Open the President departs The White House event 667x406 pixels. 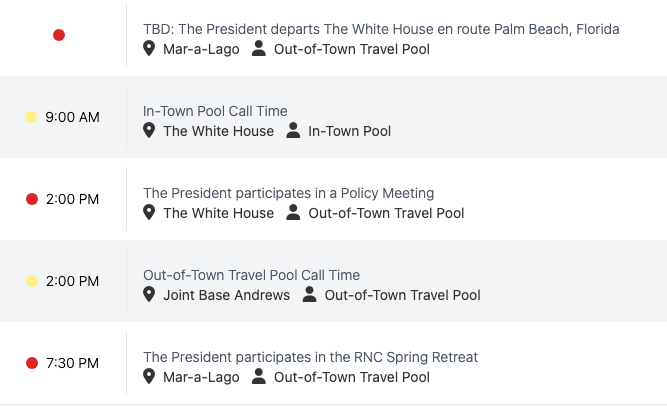click(x=381, y=29)
